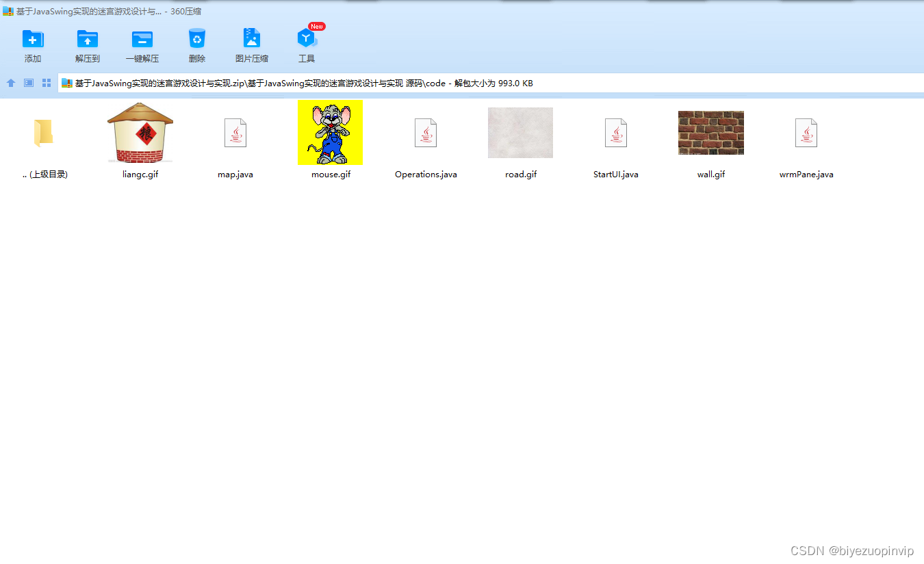Select the .. (上级目录) parent folder
Screen dimensions: 924x564
coord(44,133)
